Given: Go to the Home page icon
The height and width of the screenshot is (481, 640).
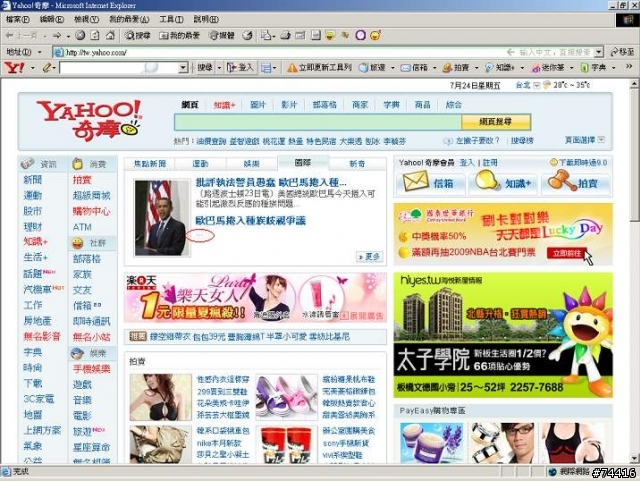Looking at the screenshot, I should tap(110, 36).
